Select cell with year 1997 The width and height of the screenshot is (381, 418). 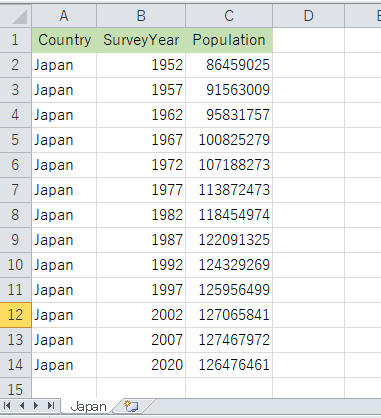pyautogui.click(x=141, y=290)
